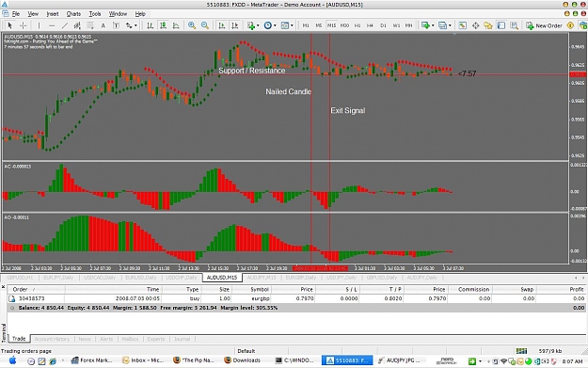Image resolution: width=588 pixels, height=368 pixels.
Task: Toggle chart shift from right edge
Action: point(235,25)
